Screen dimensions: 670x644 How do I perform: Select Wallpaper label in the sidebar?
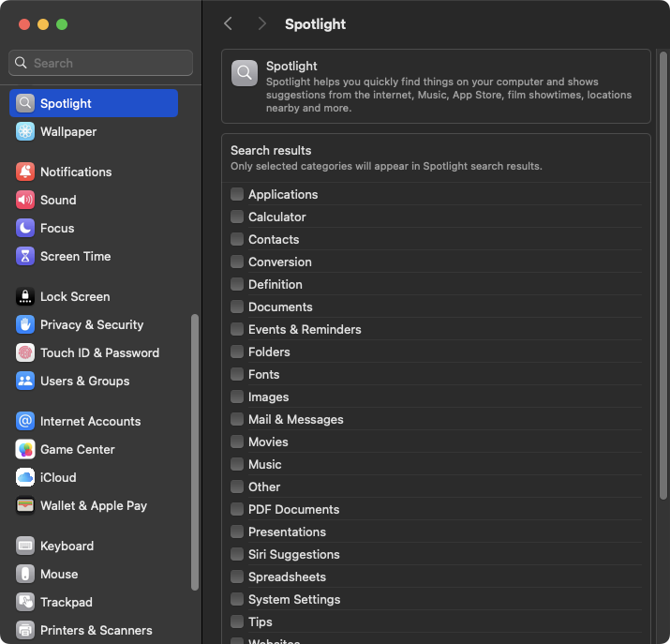click(x=68, y=131)
